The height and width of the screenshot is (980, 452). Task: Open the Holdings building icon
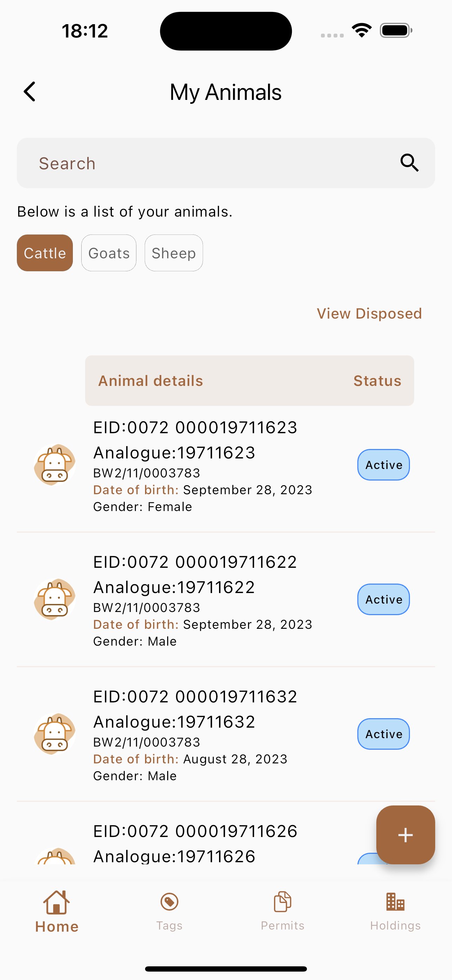(x=395, y=901)
